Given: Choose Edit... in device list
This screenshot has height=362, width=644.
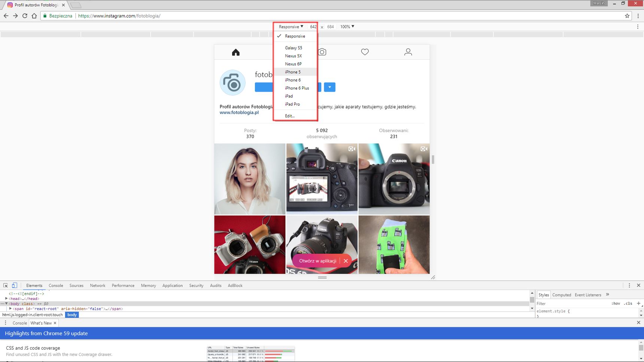Looking at the screenshot, I should coord(295,116).
